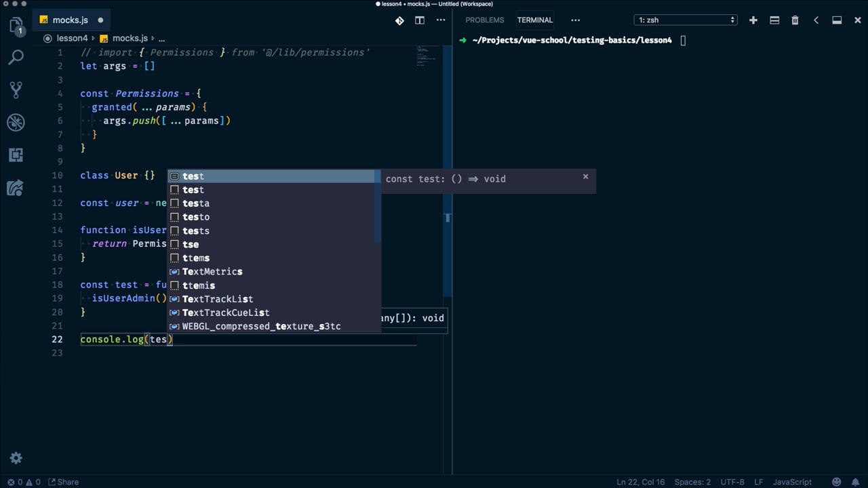Switch to the TERMINAL tab

coord(535,20)
